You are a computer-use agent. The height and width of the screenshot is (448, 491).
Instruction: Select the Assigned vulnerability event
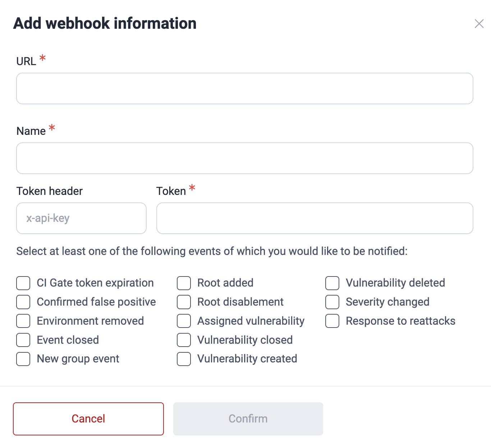tap(184, 321)
